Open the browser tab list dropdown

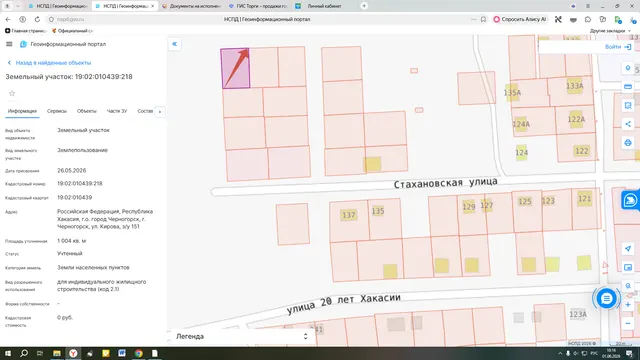[18, 6]
